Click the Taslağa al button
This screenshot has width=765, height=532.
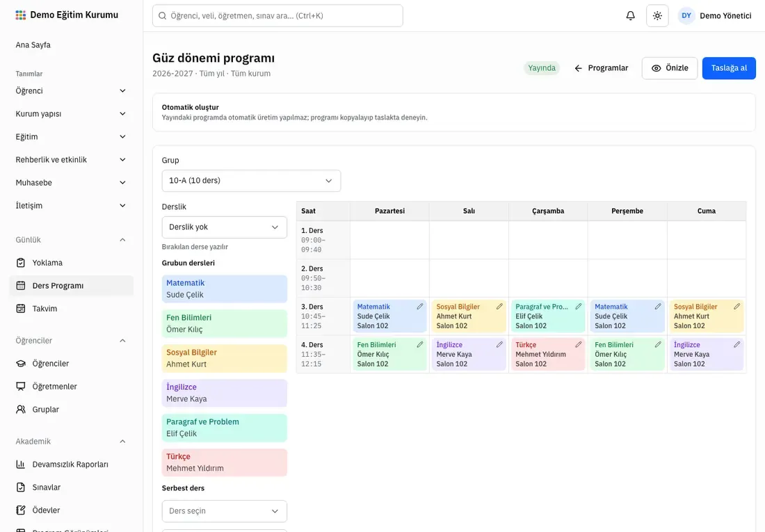[x=729, y=68]
